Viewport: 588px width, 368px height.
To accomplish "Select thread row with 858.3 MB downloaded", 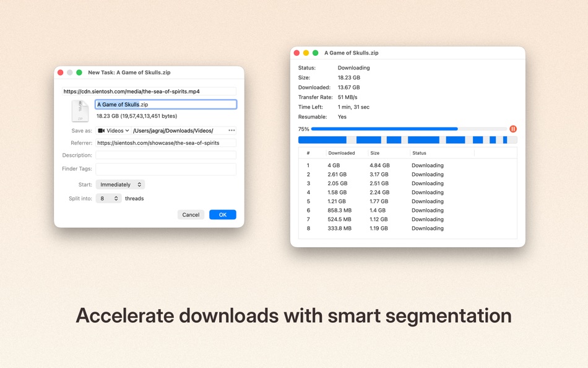I will (x=408, y=210).
